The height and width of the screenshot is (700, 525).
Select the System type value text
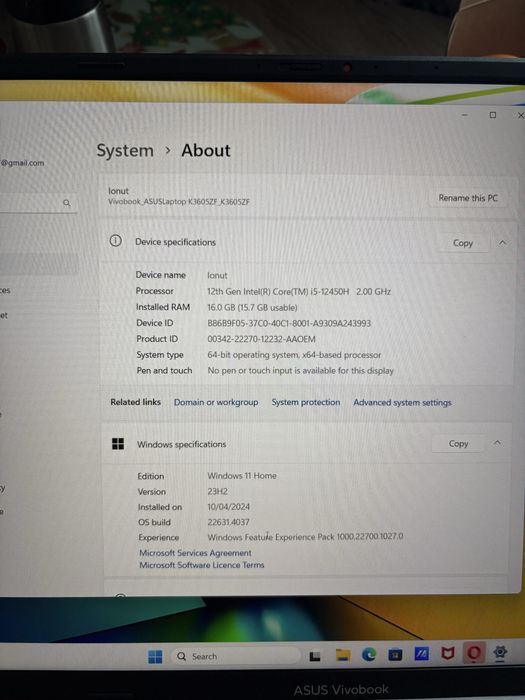point(294,355)
